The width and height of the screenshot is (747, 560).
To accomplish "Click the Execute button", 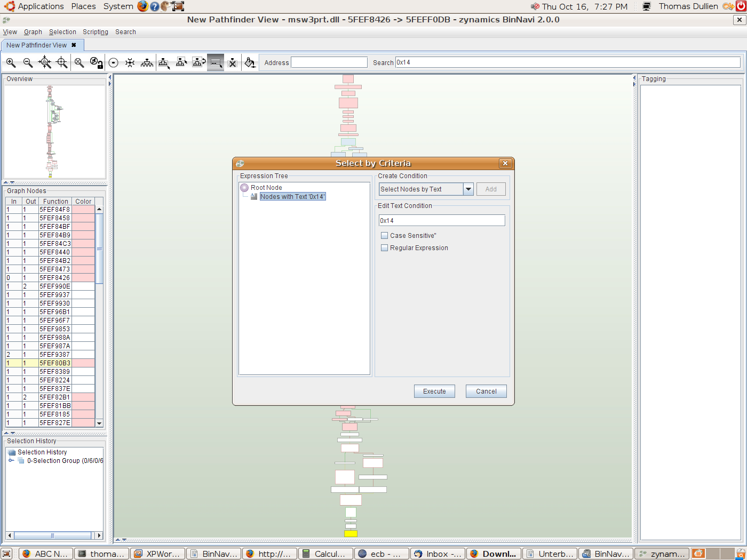I will [x=434, y=391].
